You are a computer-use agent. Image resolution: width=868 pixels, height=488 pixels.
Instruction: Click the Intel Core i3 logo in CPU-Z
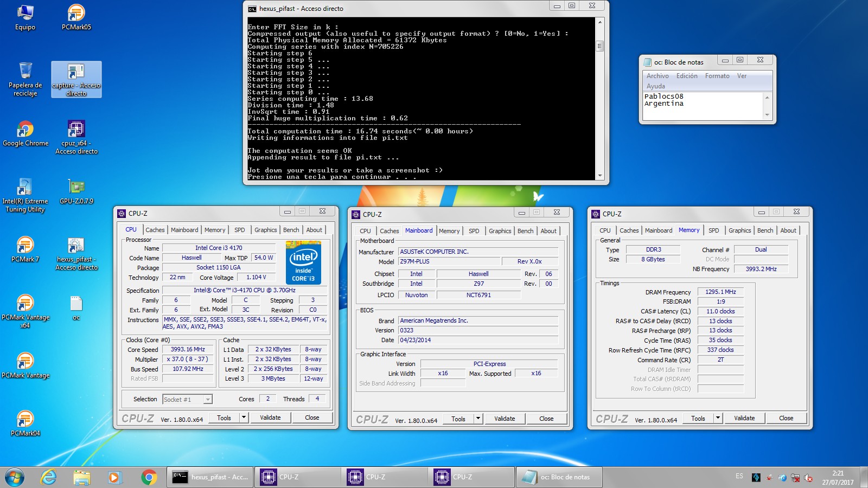[x=303, y=262]
